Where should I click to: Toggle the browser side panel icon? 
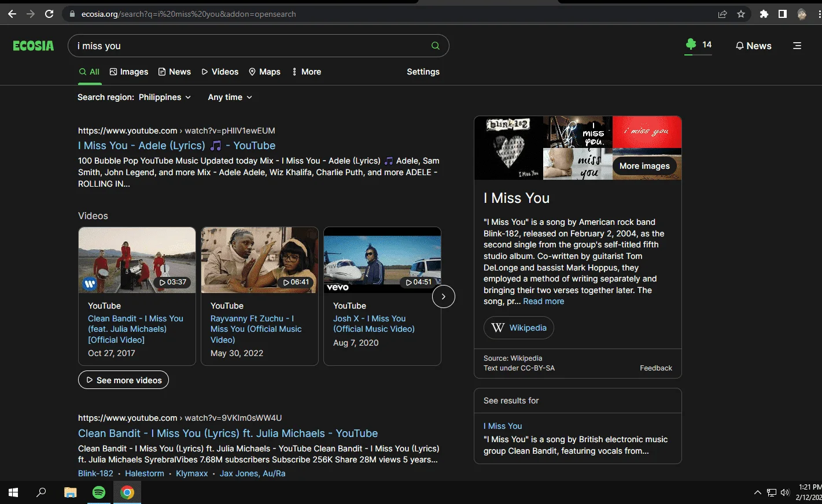coord(783,14)
